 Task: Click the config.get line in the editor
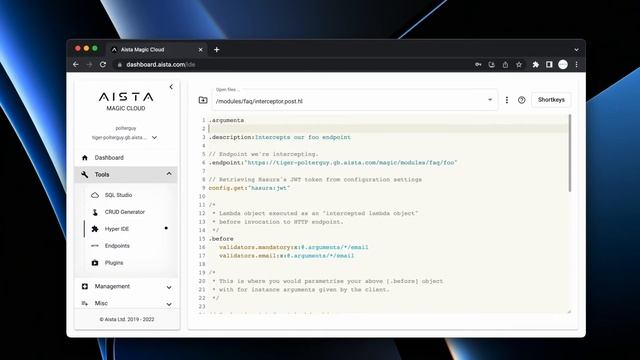coord(249,188)
